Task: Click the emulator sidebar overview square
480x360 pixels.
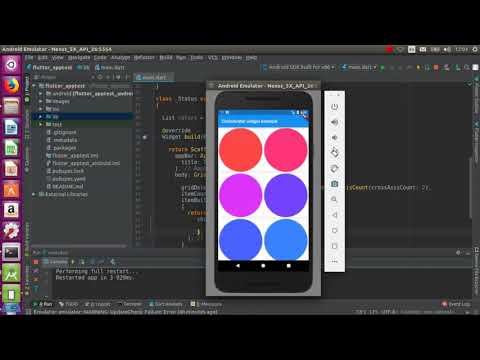Action: pos(334,246)
